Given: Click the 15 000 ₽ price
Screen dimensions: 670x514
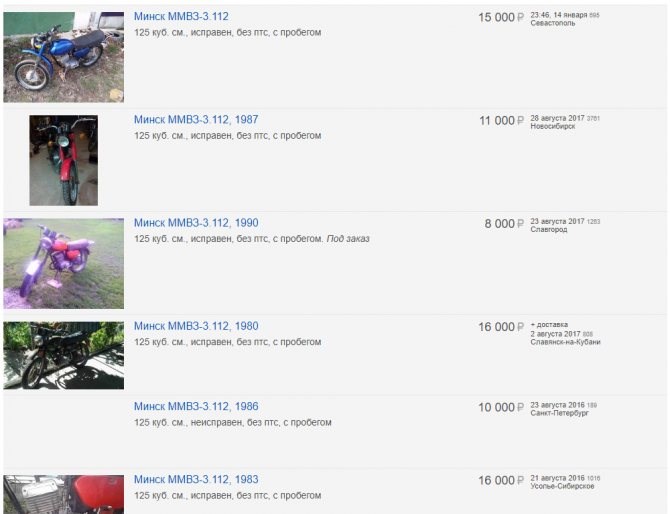Looking at the screenshot, I should (x=501, y=18).
